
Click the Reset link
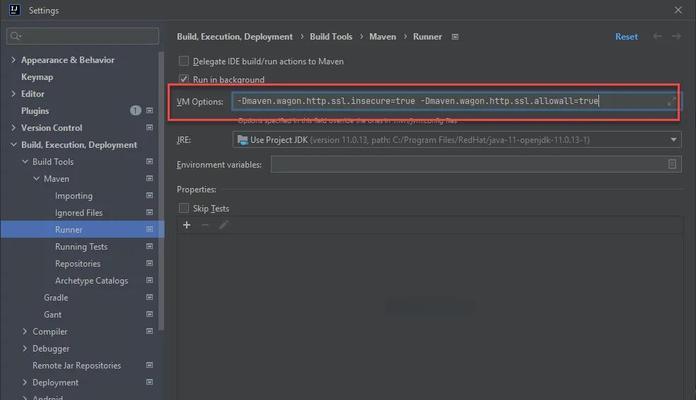[x=626, y=36]
